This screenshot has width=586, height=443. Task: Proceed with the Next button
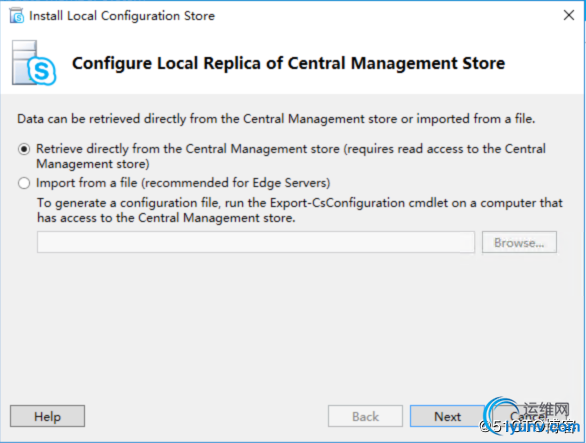[x=447, y=416]
